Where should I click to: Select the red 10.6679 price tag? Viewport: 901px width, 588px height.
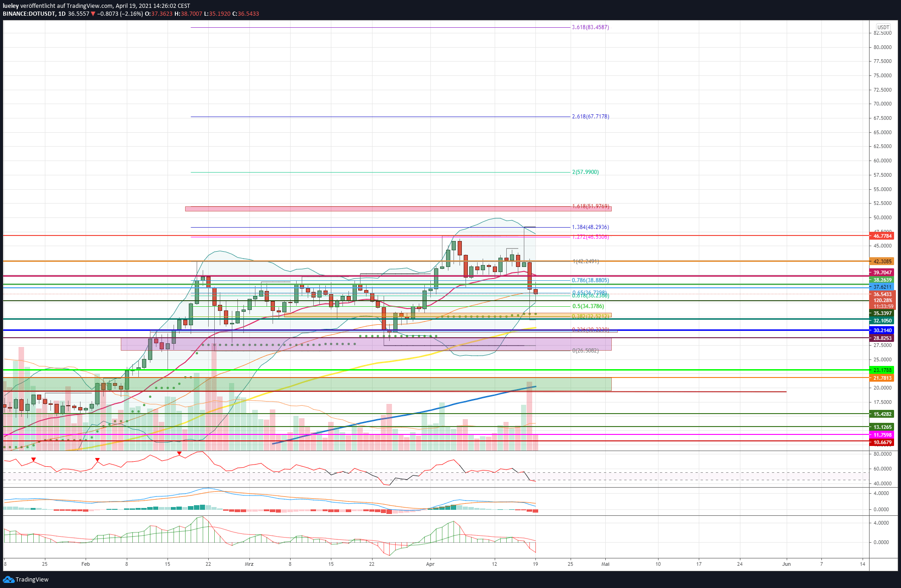[x=882, y=442]
